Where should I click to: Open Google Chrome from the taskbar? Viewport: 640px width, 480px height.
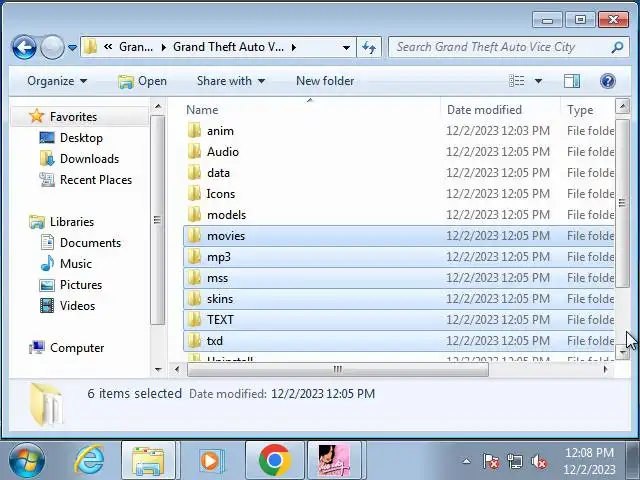pyautogui.click(x=275, y=460)
